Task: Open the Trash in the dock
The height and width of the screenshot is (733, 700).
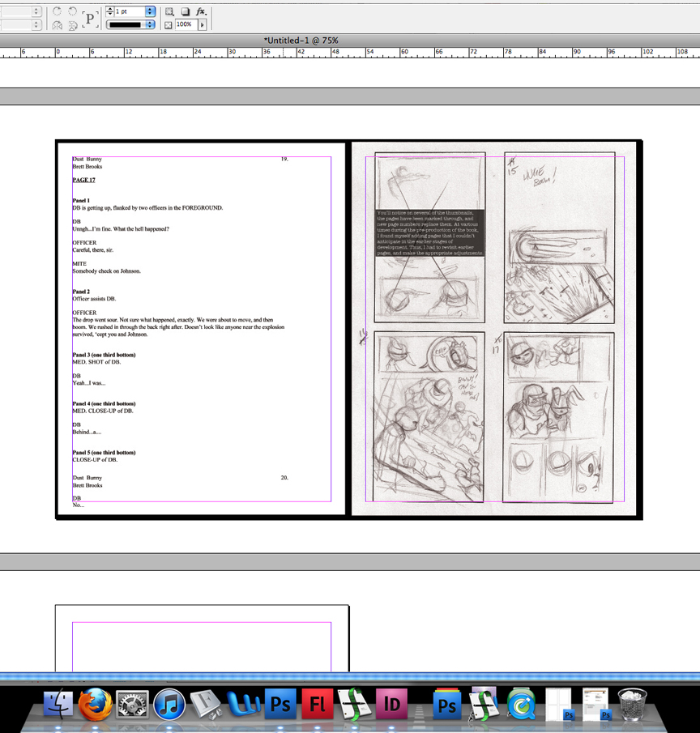Action: [632, 704]
